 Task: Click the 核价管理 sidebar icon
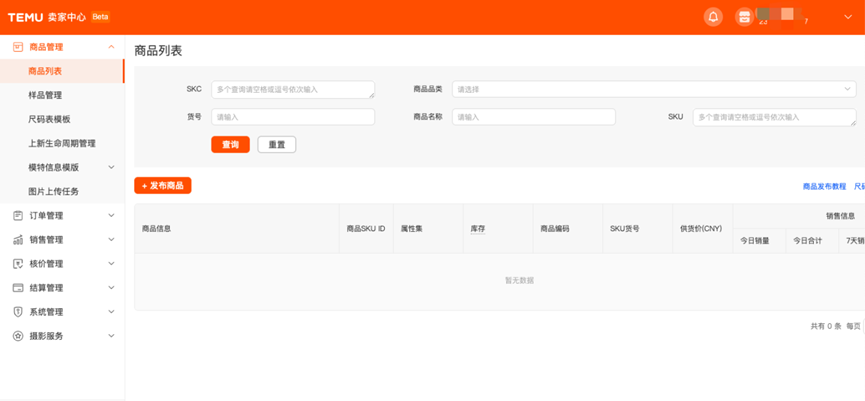coord(18,264)
